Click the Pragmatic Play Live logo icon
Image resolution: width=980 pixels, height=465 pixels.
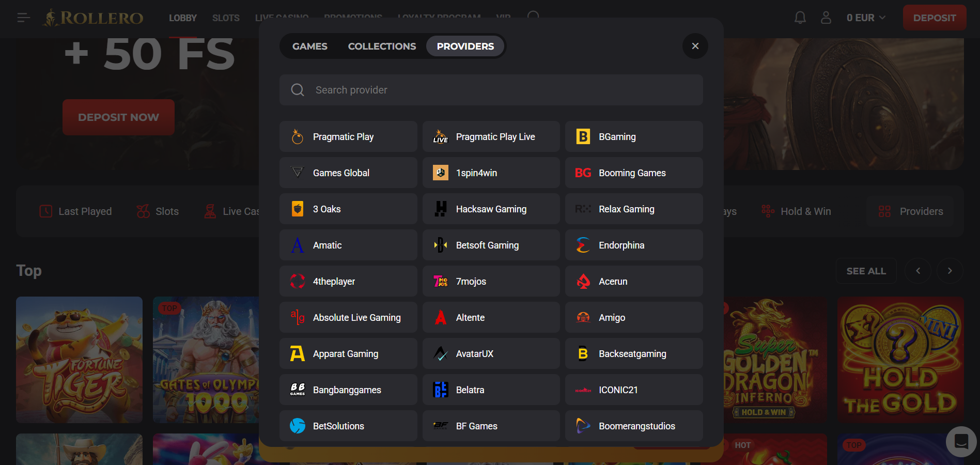click(x=440, y=136)
